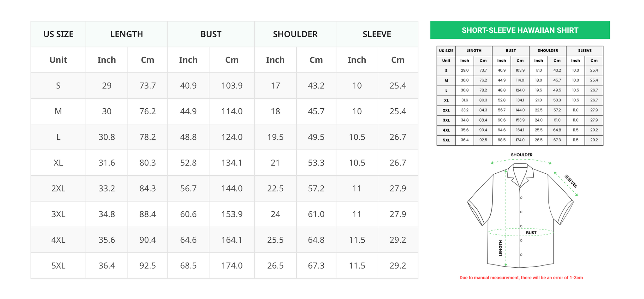Screen dimensions: 644x299
Task: Click the SHOULDER label above shirt diagram
Action: [x=522, y=155]
